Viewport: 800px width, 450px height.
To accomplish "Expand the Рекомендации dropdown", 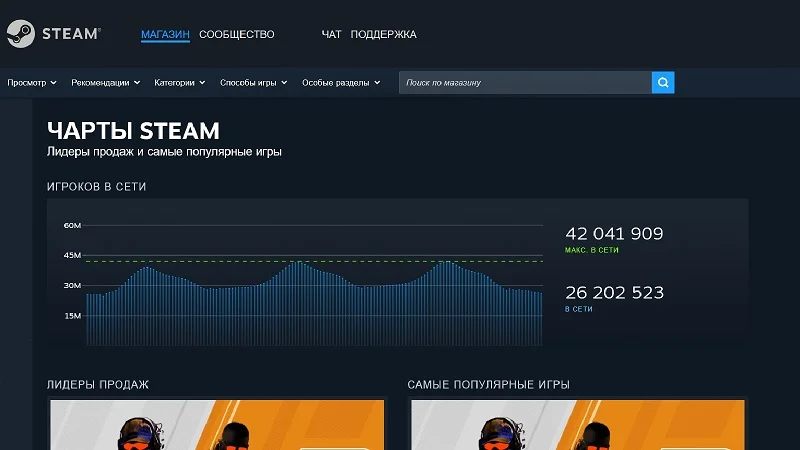I will pyautogui.click(x=105, y=83).
